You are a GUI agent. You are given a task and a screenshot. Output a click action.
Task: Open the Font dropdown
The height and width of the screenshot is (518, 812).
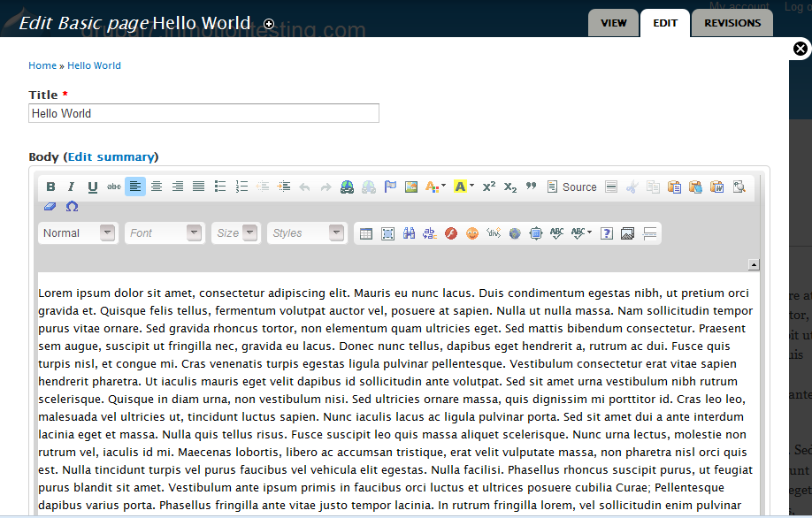click(165, 232)
